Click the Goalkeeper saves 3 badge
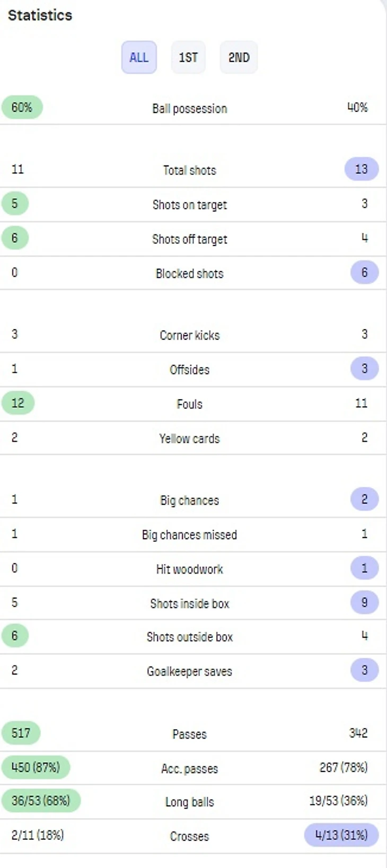 364,670
